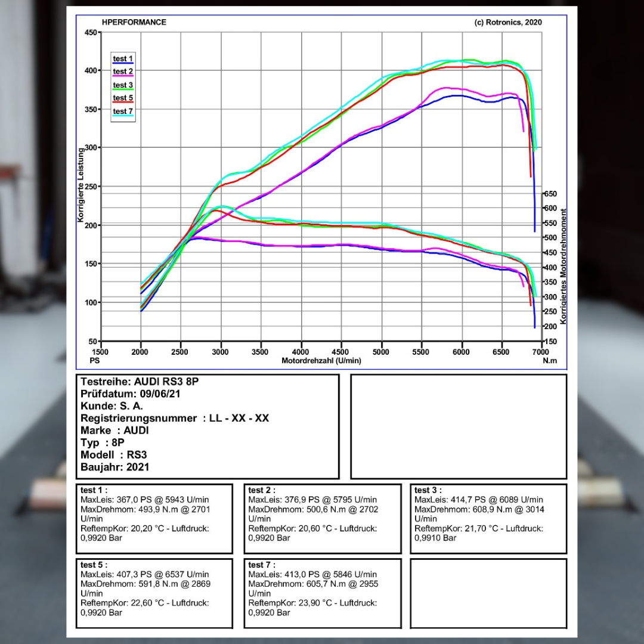This screenshot has width=644, height=644.
Task: Select the magenta "test 2" legend entry
Action: pyautogui.click(x=123, y=72)
